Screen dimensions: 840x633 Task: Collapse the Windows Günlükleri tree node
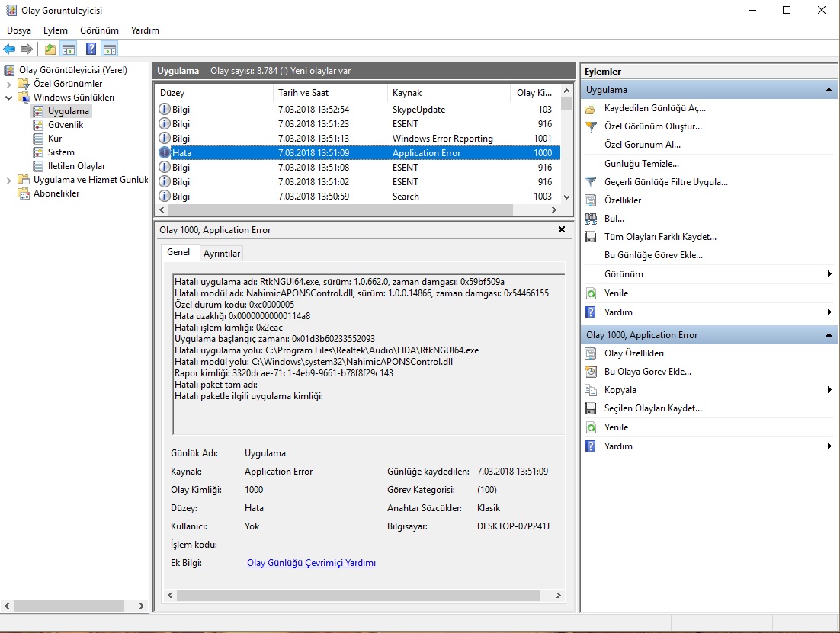click(x=9, y=98)
